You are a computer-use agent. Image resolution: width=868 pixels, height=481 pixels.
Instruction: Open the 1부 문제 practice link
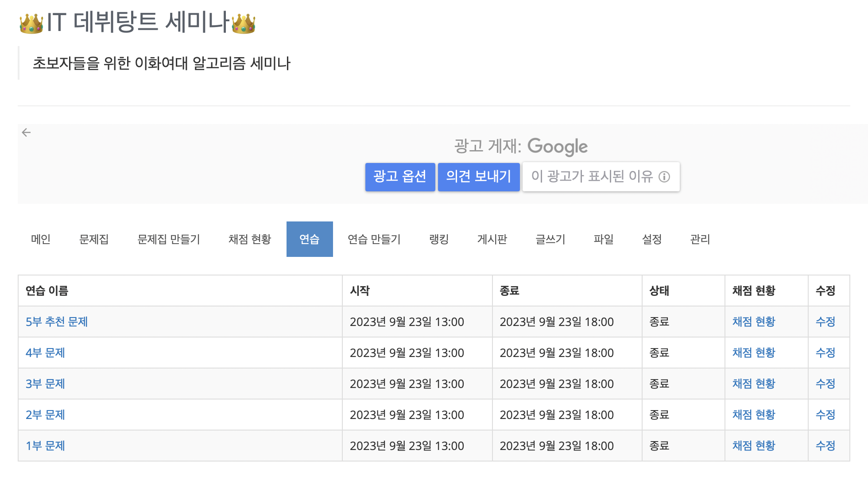[45, 446]
